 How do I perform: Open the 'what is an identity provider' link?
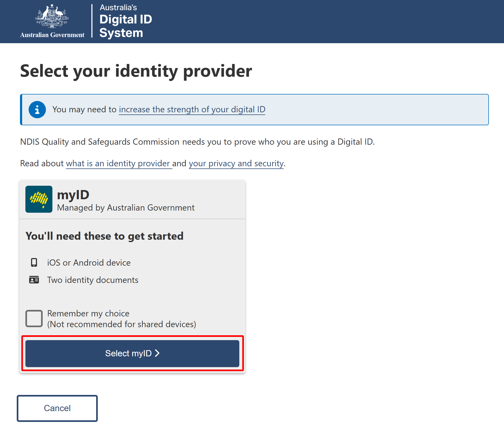(118, 164)
